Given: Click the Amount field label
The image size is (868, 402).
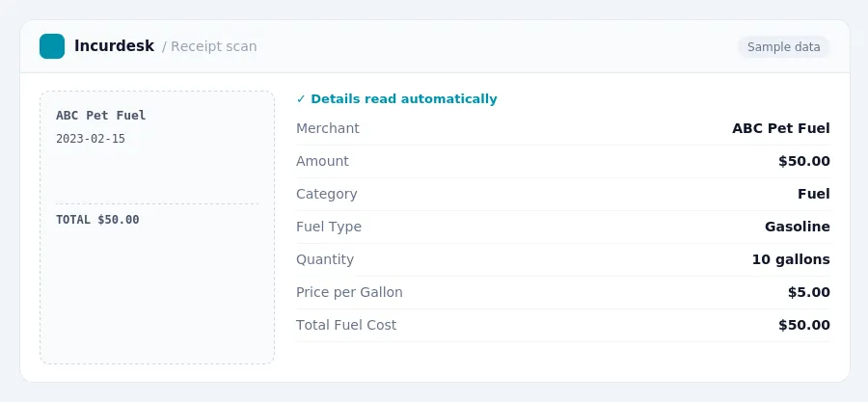Looking at the screenshot, I should pyautogui.click(x=323, y=161).
